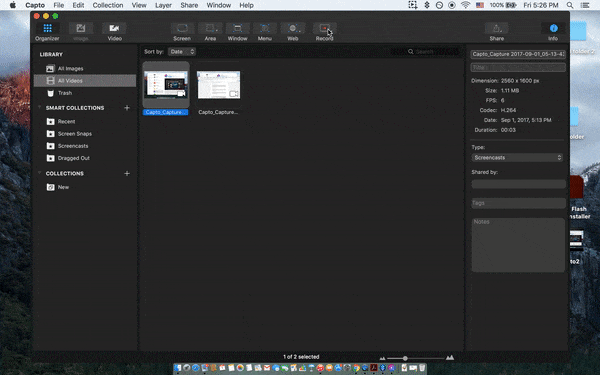
Task: Open the Window menu in menu bar
Action: pos(219,5)
